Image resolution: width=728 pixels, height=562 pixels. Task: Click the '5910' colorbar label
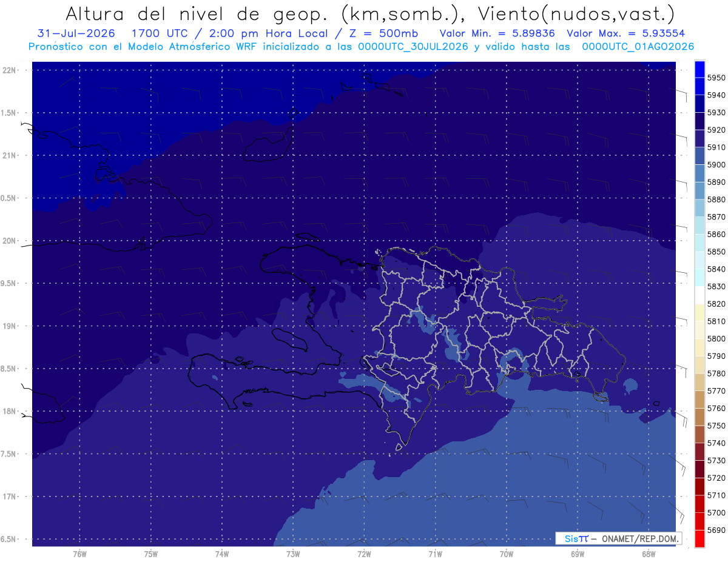point(716,147)
